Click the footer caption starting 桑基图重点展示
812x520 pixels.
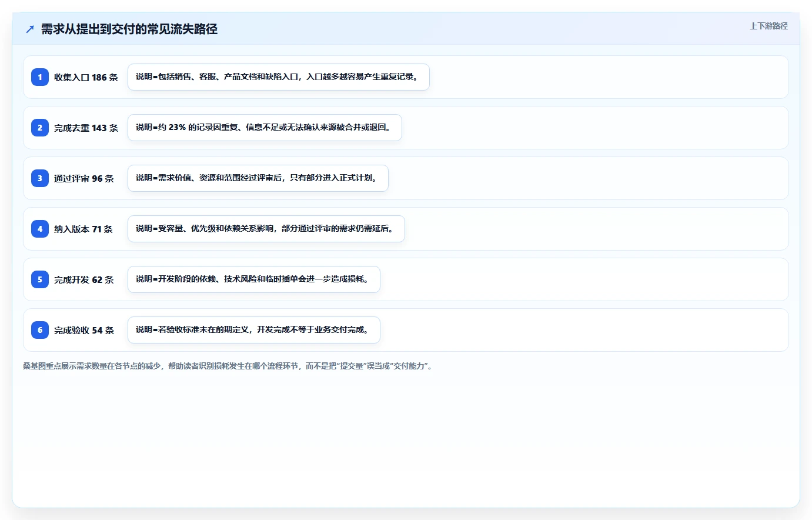pyautogui.click(x=229, y=366)
